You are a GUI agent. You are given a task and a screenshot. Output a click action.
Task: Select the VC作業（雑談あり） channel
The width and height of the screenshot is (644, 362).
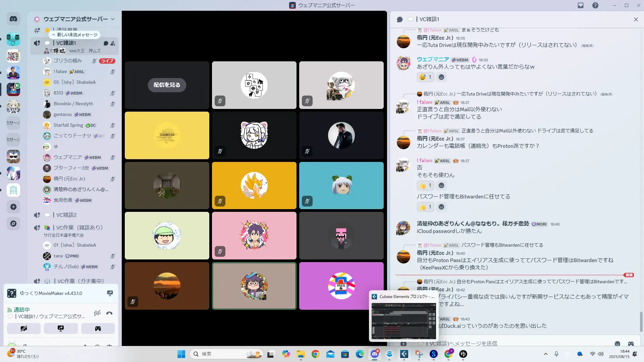coord(79,228)
